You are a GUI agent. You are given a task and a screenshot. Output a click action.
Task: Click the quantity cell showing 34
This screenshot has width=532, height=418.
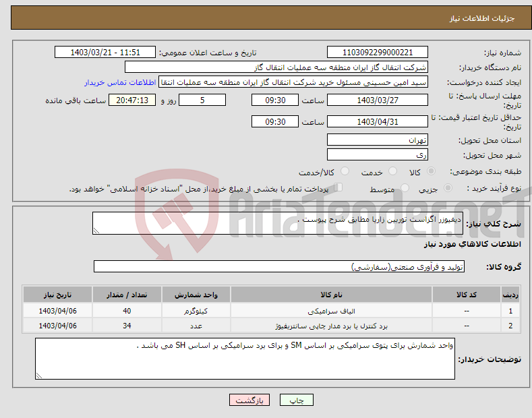click(x=127, y=326)
